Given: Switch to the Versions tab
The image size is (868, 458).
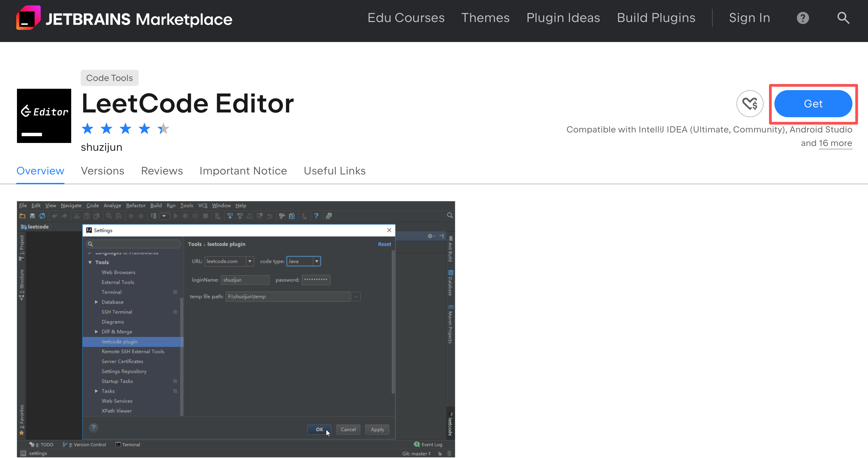Looking at the screenshot, I should [x=103, y=171].
